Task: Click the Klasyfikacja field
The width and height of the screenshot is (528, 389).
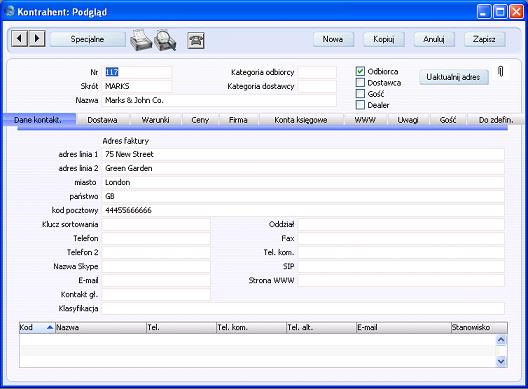Action: (x=303, y=309)
